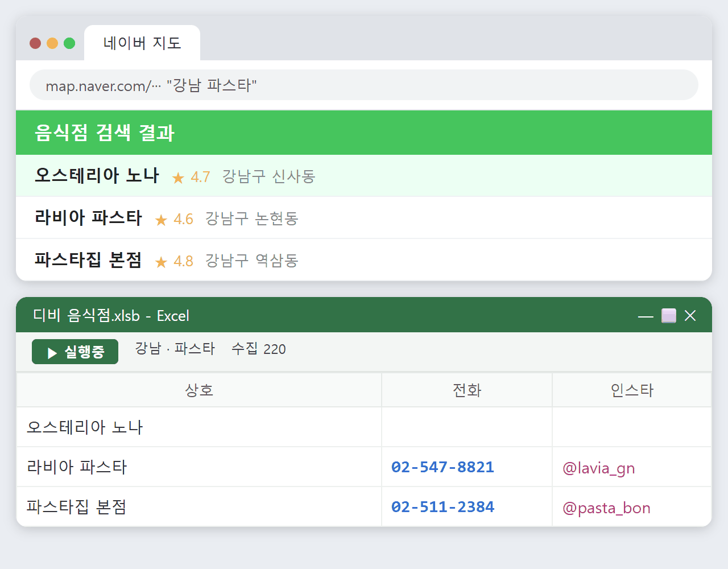Click the yellow minimize dot in browser window

(52, 43)
